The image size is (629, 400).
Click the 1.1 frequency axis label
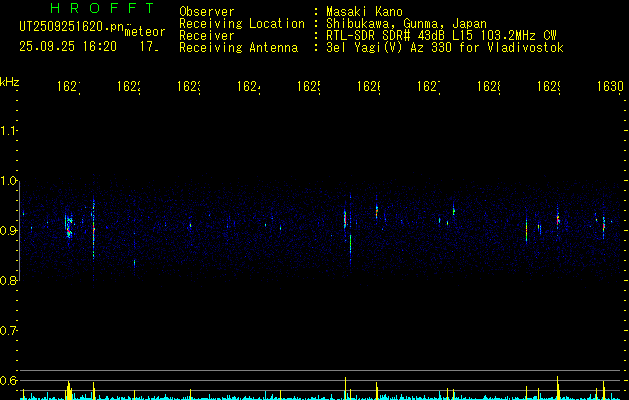8,130
